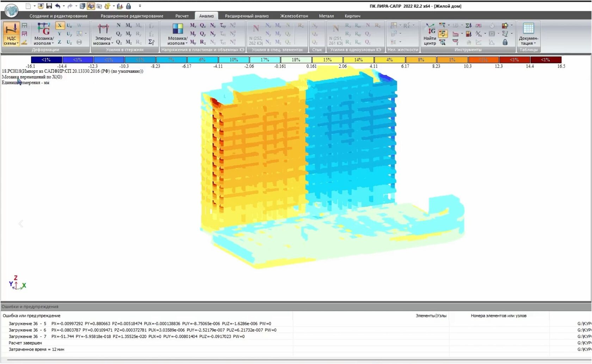Click the 17% light cyan legend swatch

265,60
